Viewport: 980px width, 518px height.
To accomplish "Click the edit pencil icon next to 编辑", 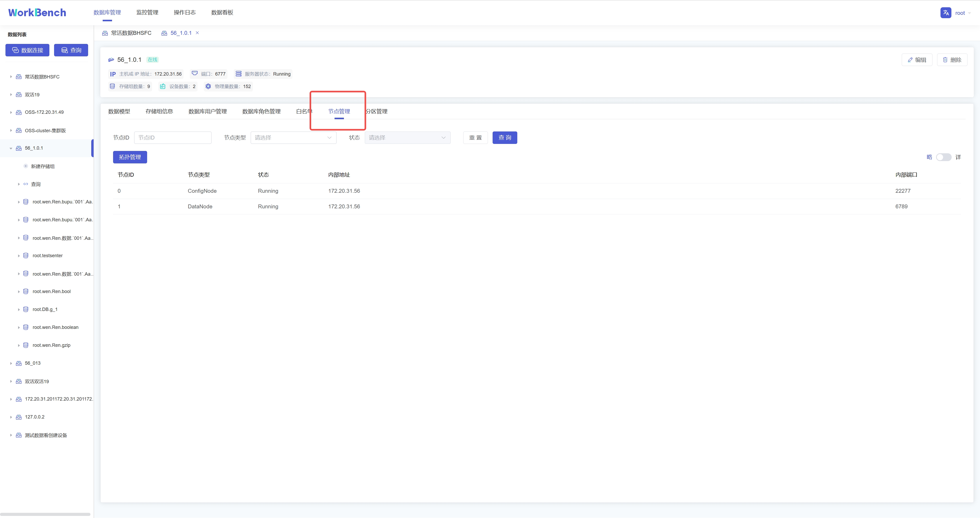I will click(910, 60).
